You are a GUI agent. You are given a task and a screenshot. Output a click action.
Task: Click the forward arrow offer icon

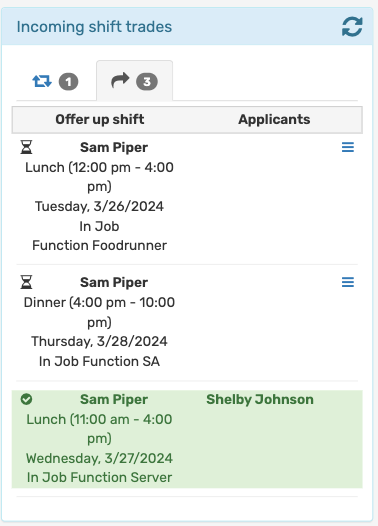point(120,81)
